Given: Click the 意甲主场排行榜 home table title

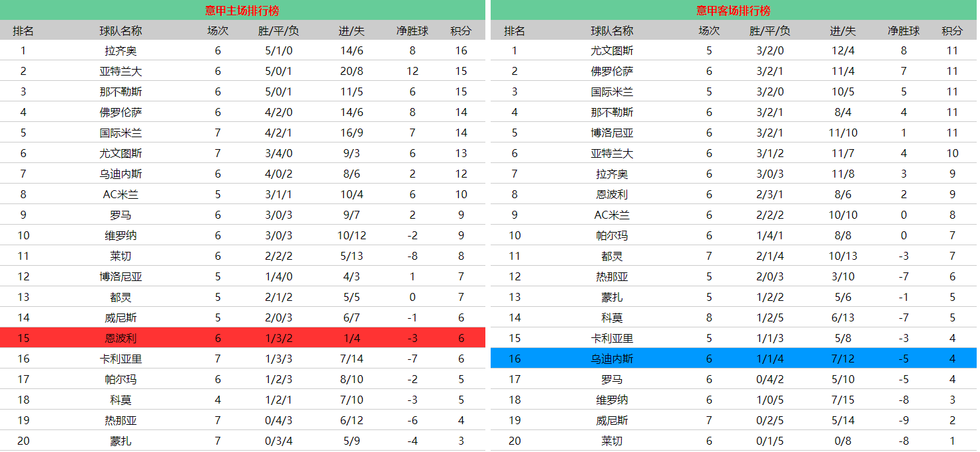Looking at the screenshot, I should 242,11.
